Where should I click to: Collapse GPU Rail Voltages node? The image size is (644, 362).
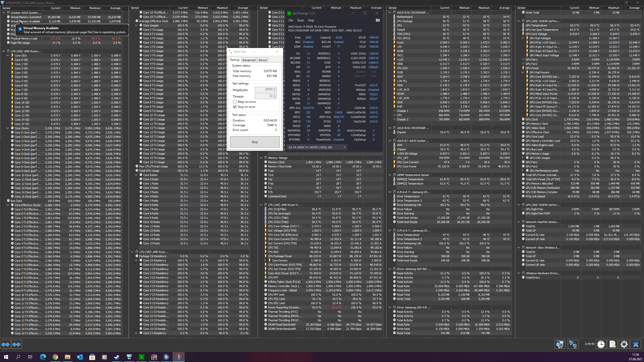[x=522, y=38]
